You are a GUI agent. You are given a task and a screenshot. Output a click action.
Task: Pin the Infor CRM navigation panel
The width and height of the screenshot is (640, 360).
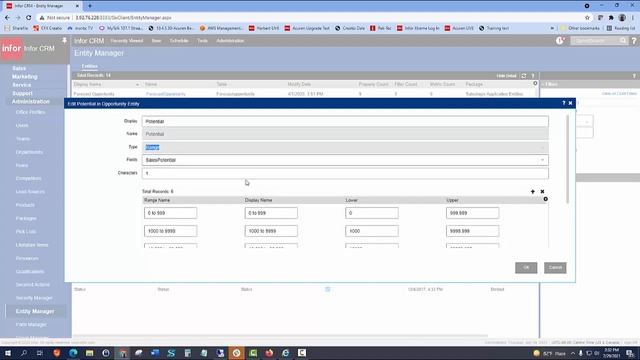[x=64, y=40]
